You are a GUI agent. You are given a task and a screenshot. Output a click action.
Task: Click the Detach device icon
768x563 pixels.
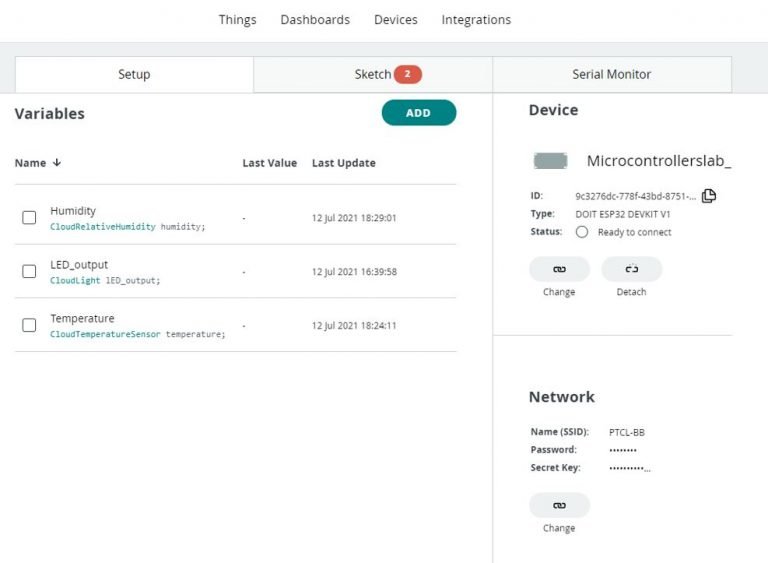(x=631, y=269)
